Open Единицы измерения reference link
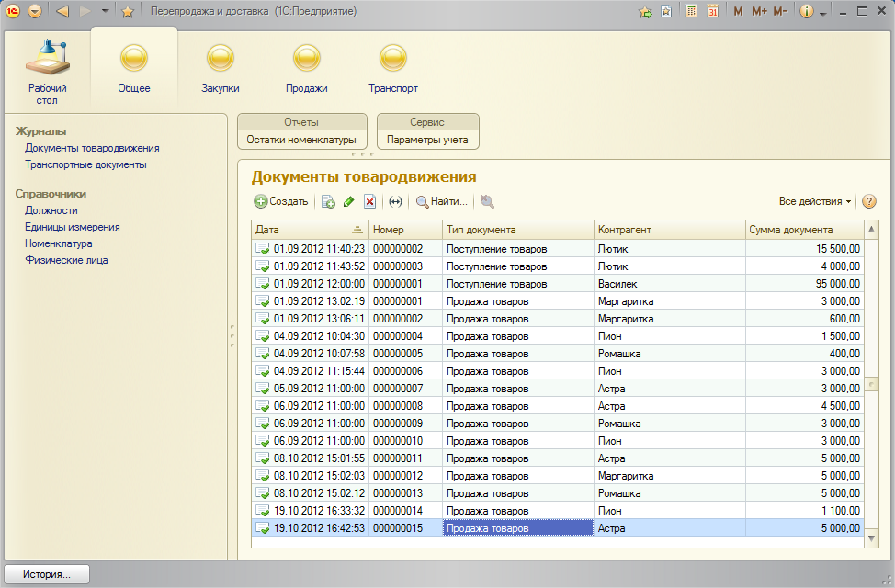Viewport: 895px width, 588px height. pyautogui.click(x=73, y=227)
